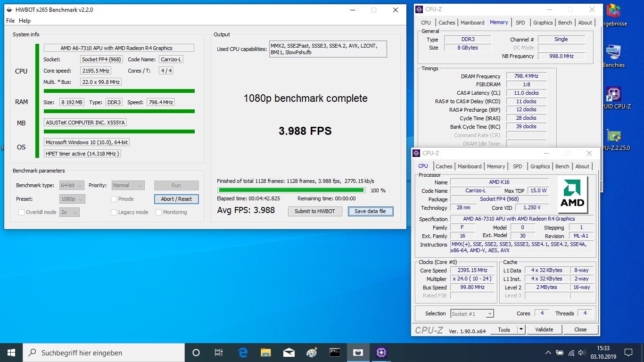Screen dimensions: 644x362
Task: Click the Tools button in CPU-Z
Action: (504, 329)
